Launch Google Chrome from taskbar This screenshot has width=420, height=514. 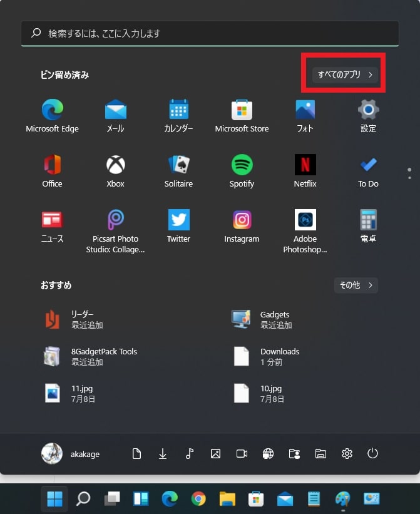pyautogui.click(x=198, y=499)
